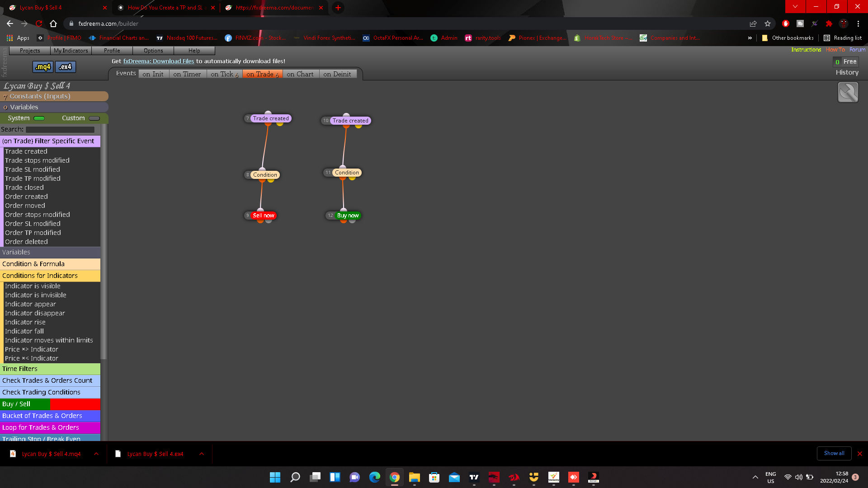Choose Indicator rise block

[x=25, y=322]
